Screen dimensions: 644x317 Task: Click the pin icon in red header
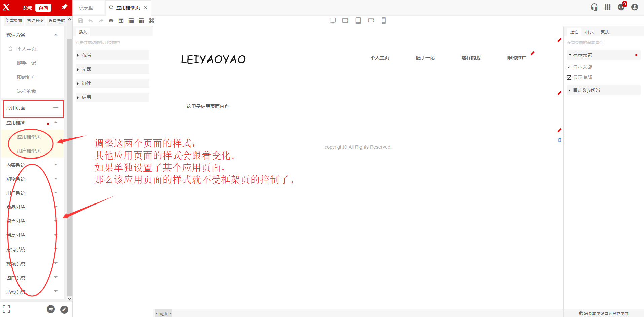tap(64, 7)
